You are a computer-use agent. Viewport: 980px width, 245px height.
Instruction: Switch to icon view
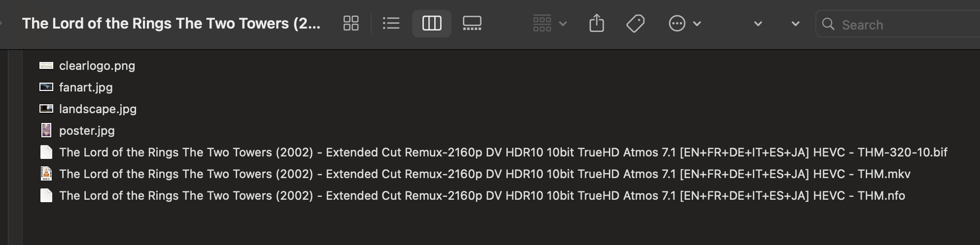(x=351, y=23)
